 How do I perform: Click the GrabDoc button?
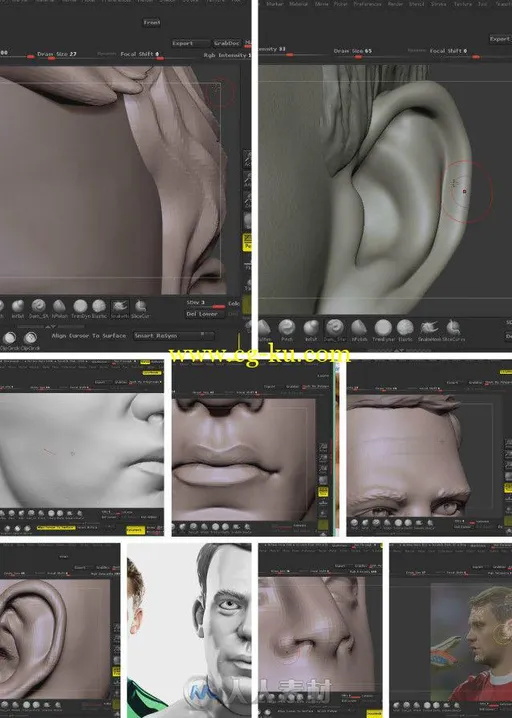click(x=227, y=44)
